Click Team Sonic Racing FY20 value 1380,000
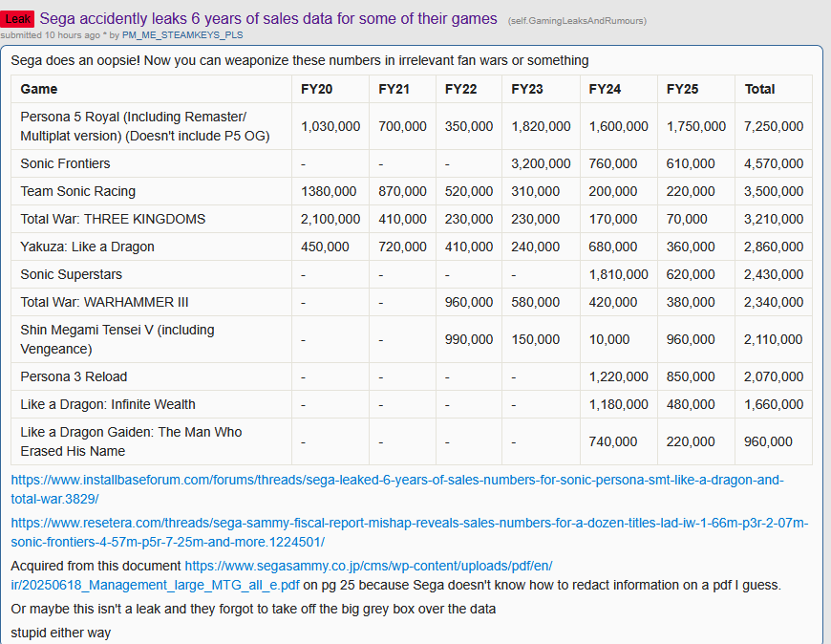This screenshot has width=831, height=644. (x=329, y=191)
